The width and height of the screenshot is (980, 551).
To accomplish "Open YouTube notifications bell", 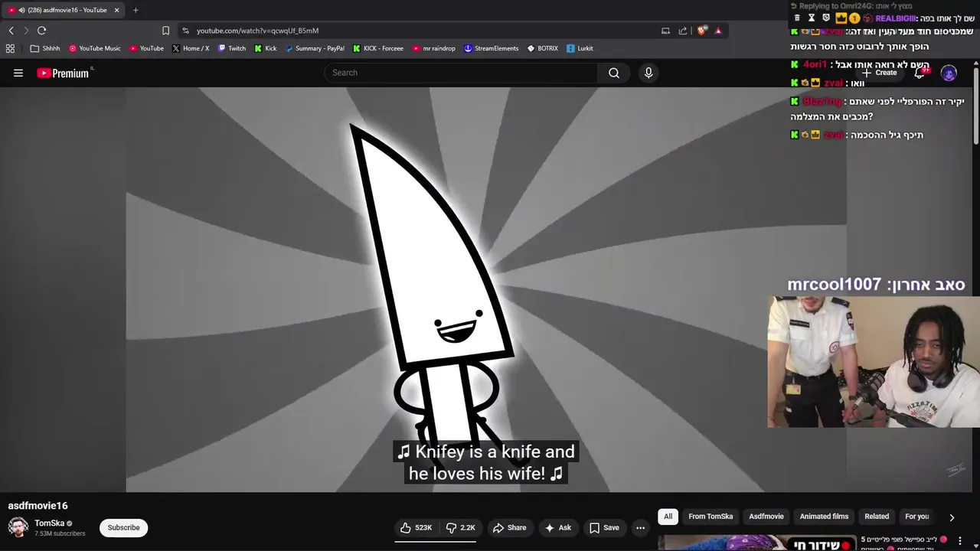I will (920, 73).
